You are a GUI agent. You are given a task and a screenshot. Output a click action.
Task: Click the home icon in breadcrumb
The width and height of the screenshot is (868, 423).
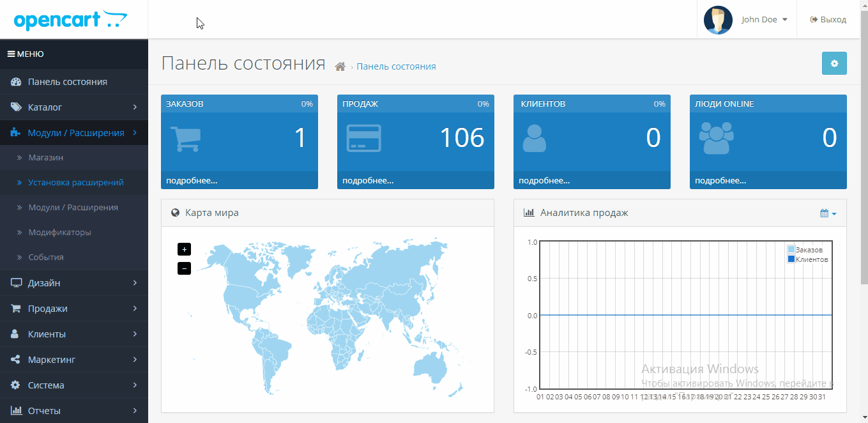(340, 66)
